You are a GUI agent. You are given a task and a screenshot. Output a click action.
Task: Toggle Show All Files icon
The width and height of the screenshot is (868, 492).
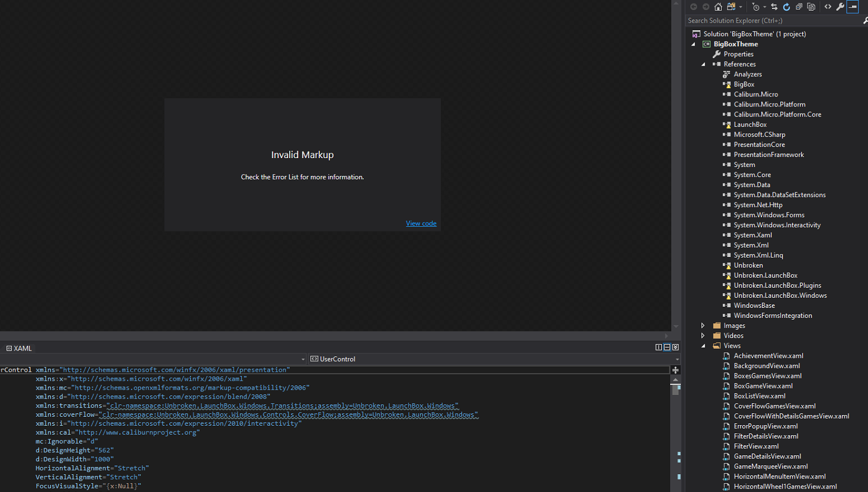click(x=811, y=7)
